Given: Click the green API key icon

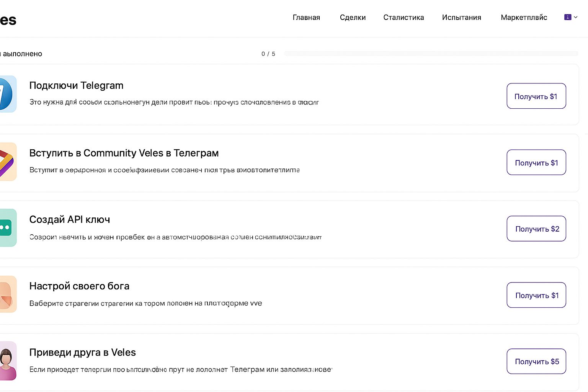Looking at the screenshot, I should (x=8, y=228).
